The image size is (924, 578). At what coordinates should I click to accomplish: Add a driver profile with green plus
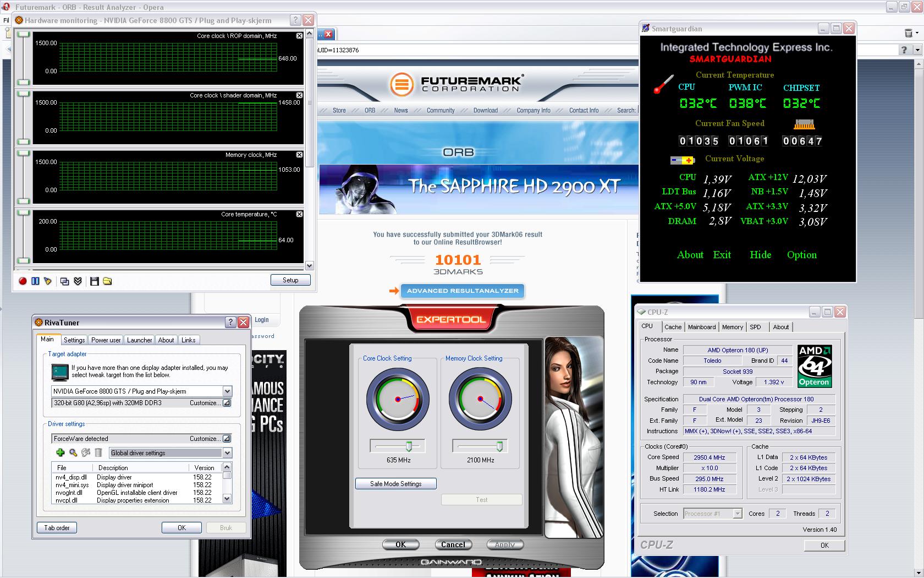[x=61, y=452]
